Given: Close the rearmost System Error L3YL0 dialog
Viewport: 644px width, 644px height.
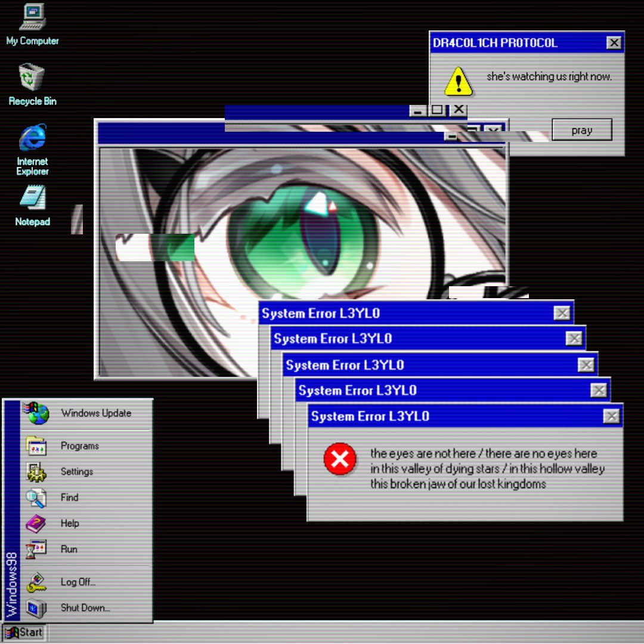Looking at the screenshot, I should tap(562, 313).
